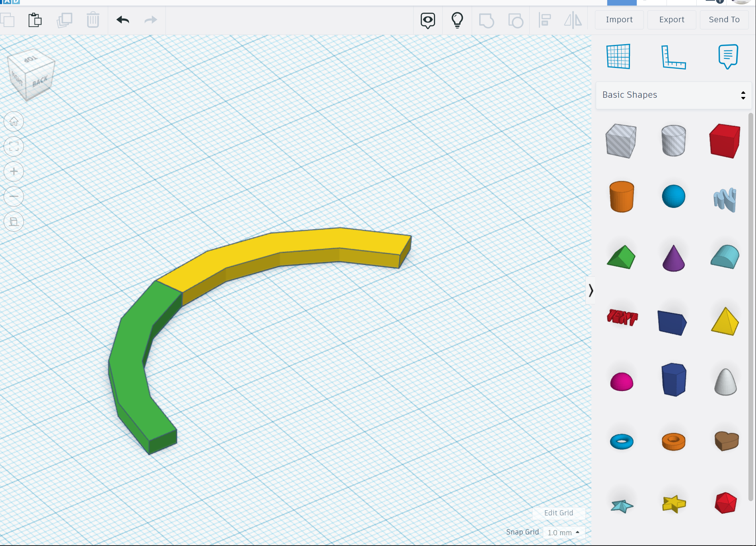Select the striped Box hole shape
Image resolution: width=756 pixels, height=546 pixels.
click(x=621, y=141)
